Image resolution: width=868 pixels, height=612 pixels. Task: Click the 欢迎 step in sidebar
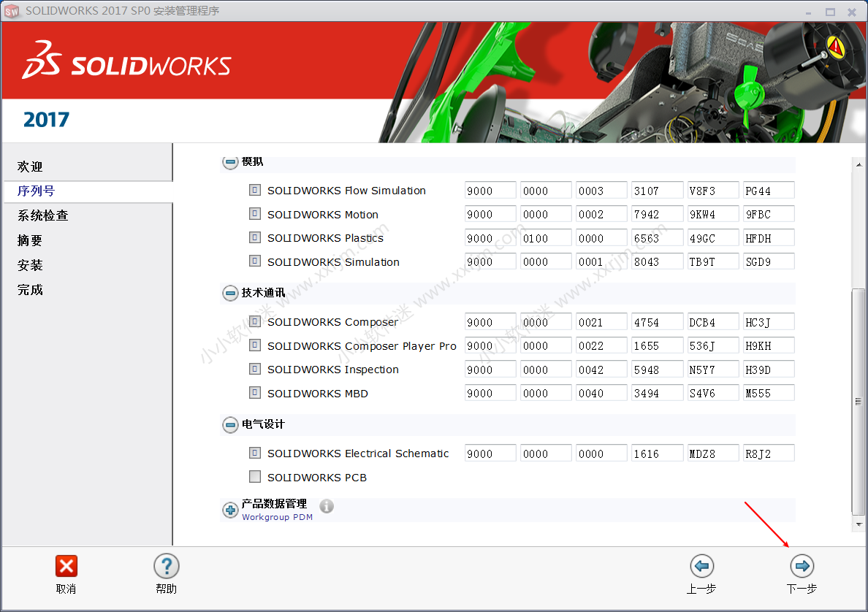point(30,167)
